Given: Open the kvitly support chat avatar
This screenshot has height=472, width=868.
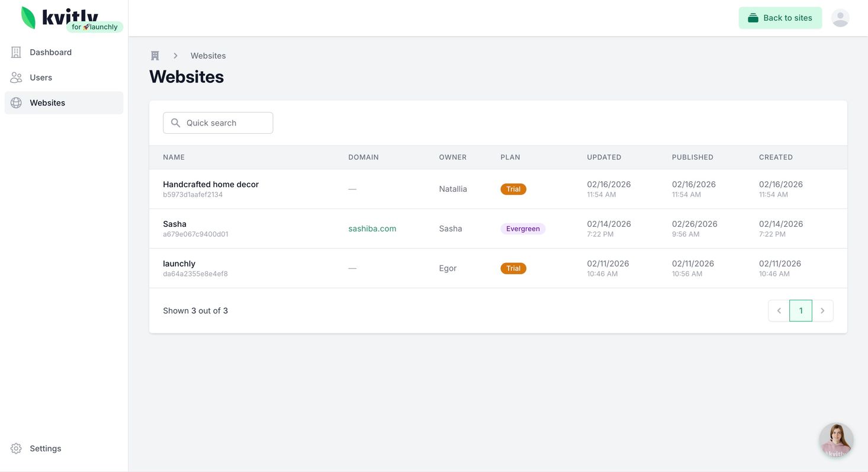Looking at the screenshot, I should point(836,440).
